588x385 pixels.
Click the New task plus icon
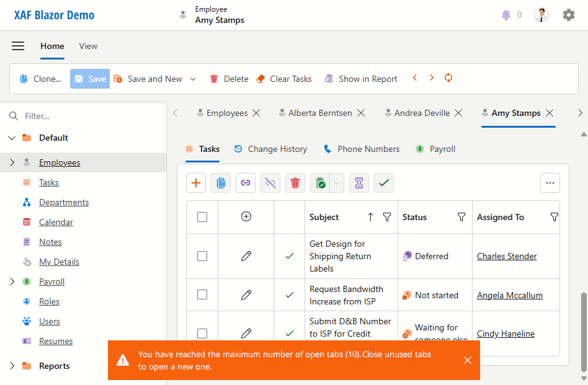click(x=196, y=183)
